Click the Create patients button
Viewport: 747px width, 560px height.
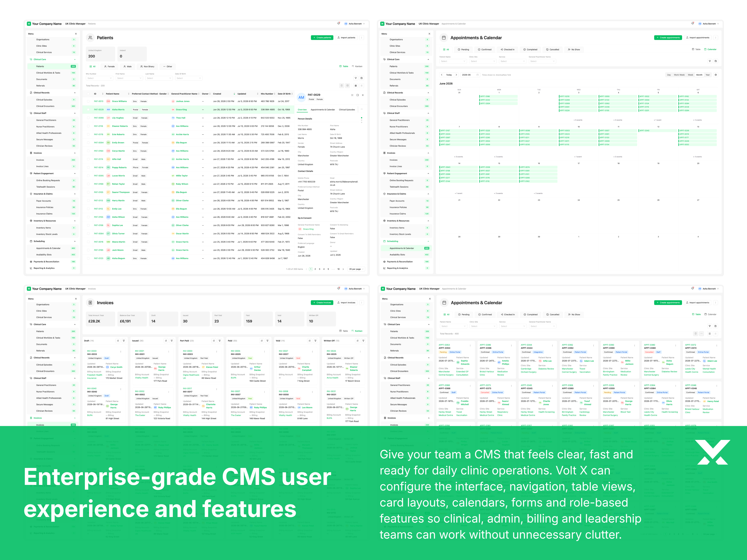click(322, 38)
